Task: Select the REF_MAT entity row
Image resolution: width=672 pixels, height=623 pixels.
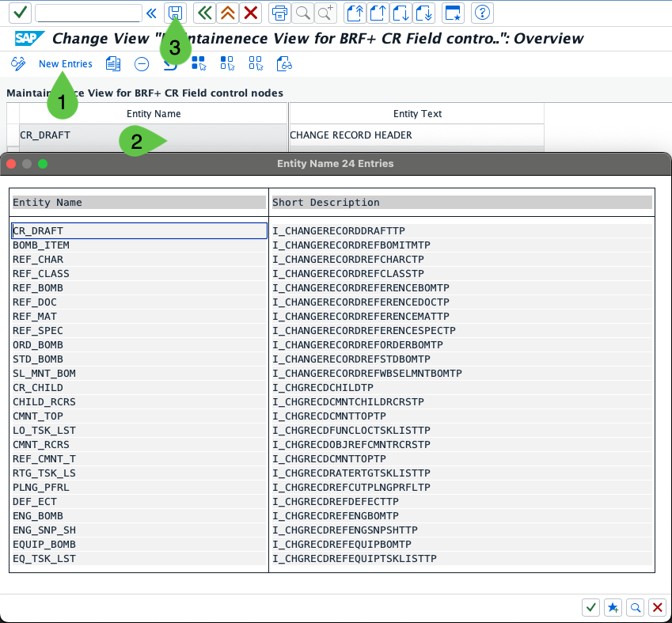Action: point(35,317)
